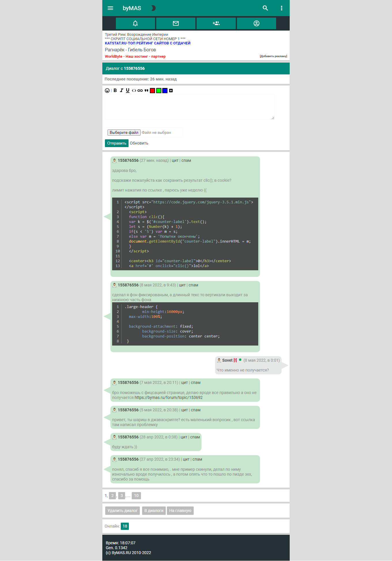This screenshot has width=392, height=561.
Task: Click inside the message text area
Action: [x=190, y=107]
